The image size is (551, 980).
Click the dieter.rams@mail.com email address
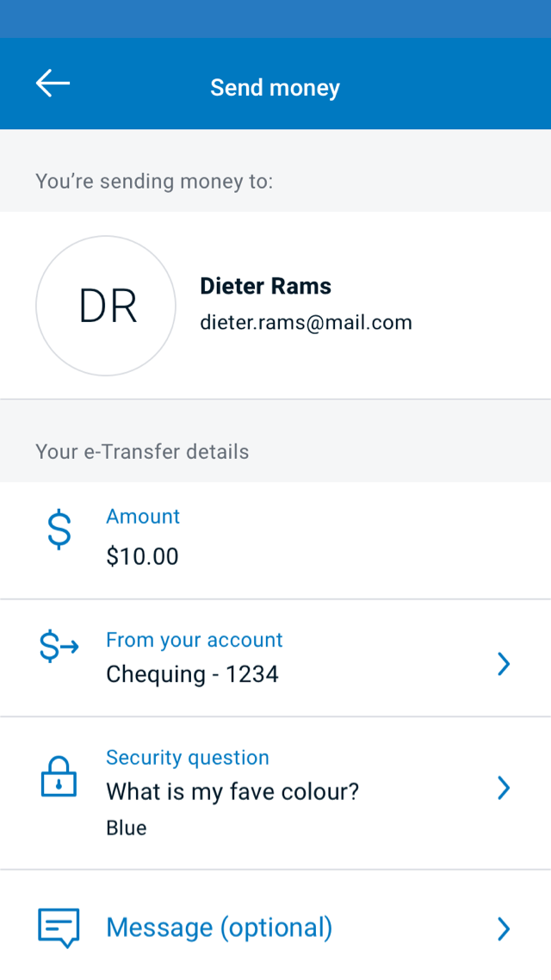[306, 323]
